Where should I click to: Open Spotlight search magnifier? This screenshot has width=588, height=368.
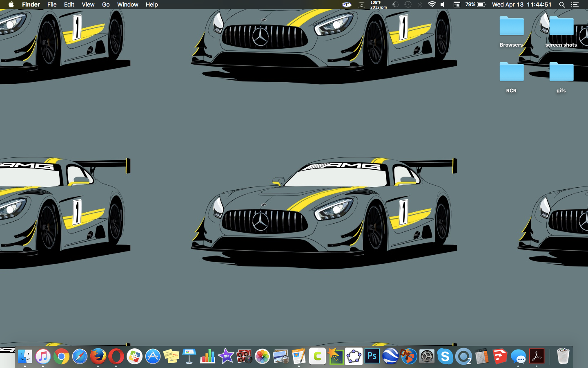(562, 4)
